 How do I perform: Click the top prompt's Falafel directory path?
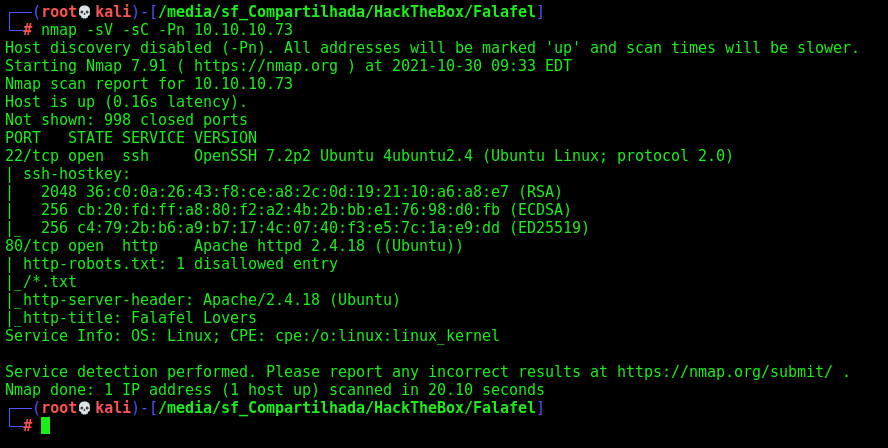(x=347, y=11)
